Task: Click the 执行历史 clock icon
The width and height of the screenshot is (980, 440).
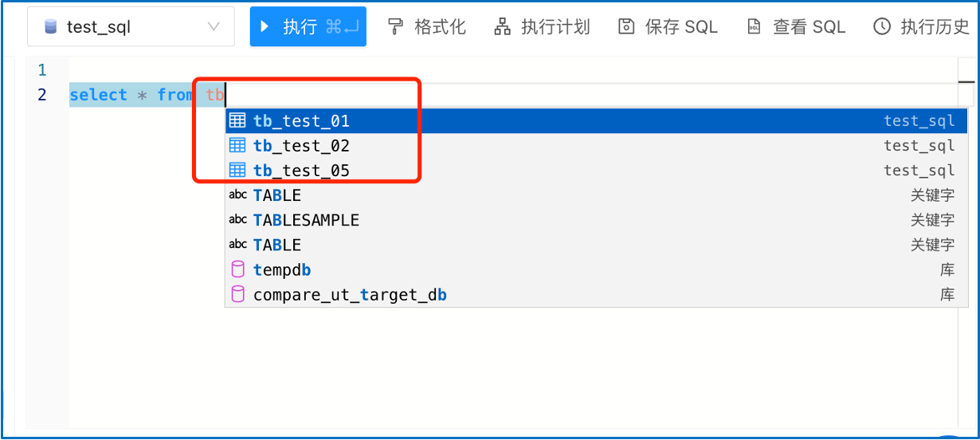Action: 882,27
